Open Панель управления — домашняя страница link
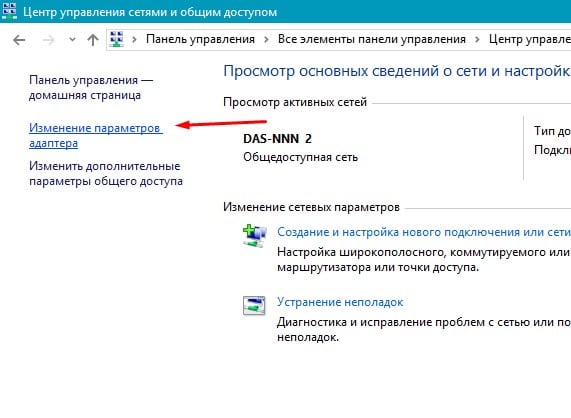Screen dimensions: 571x418 click(91, 87)
